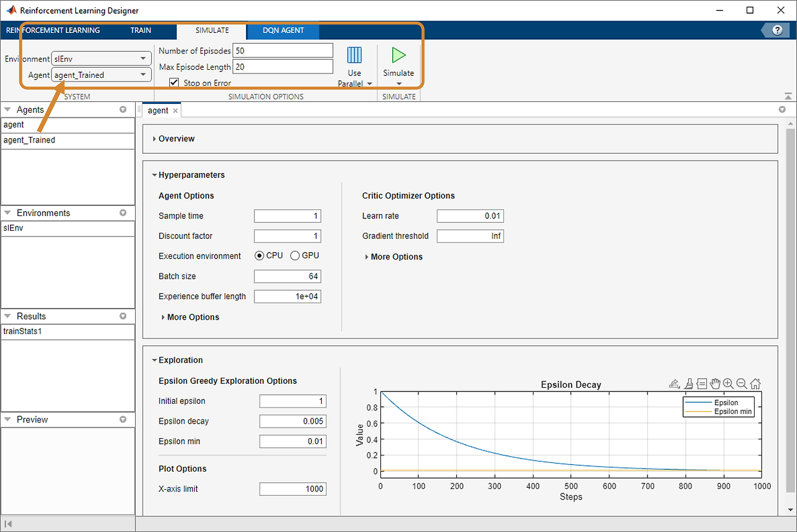Click the Epsilon min field

pos(293,441)
